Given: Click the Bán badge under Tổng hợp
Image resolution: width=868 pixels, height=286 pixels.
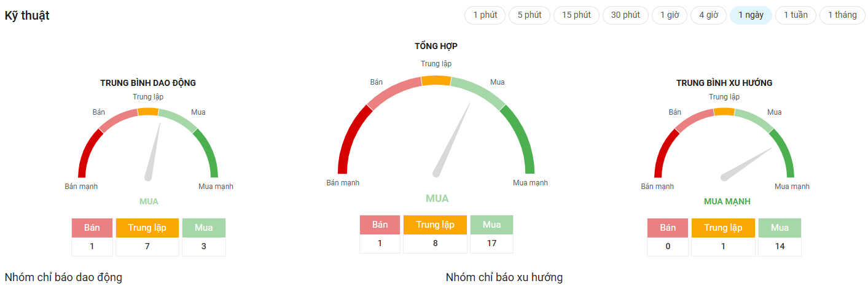Looking at the screenshot, I should click(380, 225).
